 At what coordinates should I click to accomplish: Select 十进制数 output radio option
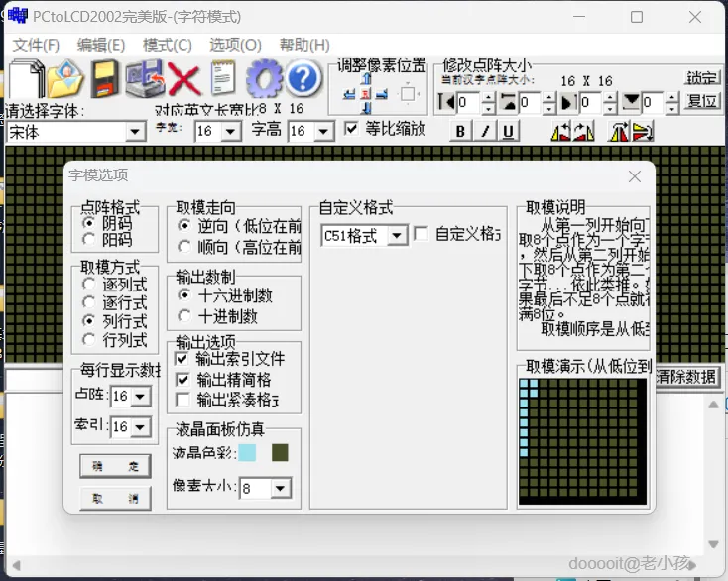(185, 316)
